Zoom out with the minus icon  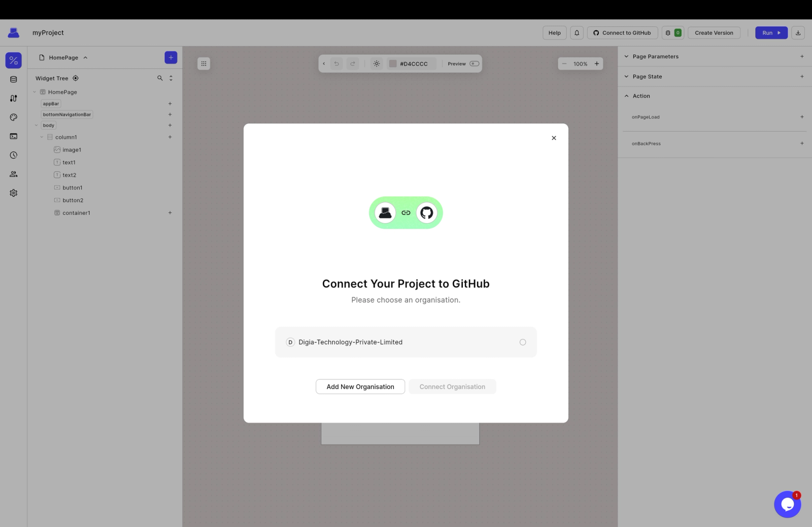click(564, 64)
